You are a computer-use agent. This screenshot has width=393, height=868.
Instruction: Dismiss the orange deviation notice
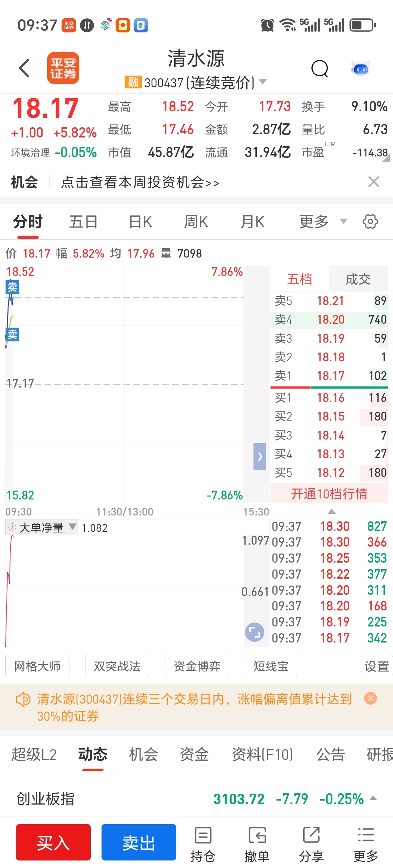click(x=370, y=698)
